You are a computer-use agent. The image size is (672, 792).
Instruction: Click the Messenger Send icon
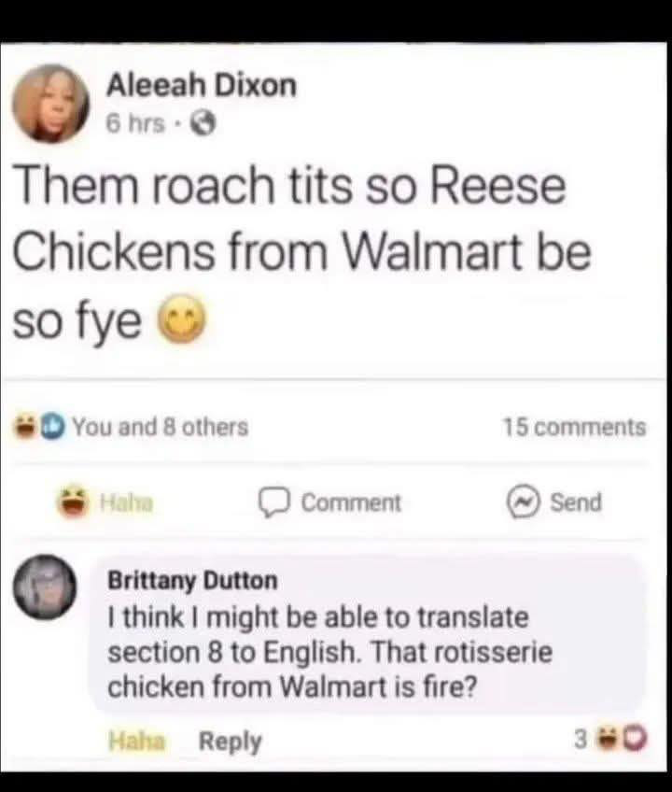[525, 502]
